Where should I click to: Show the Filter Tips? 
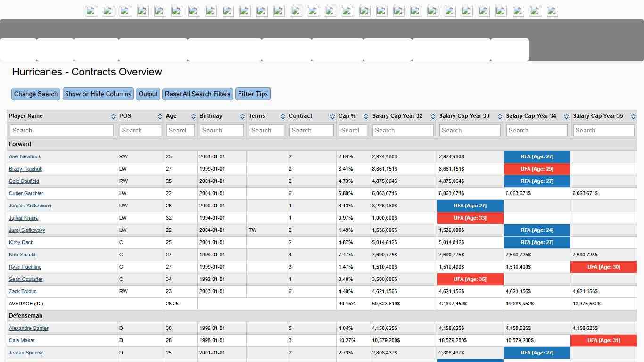(253, 94)
